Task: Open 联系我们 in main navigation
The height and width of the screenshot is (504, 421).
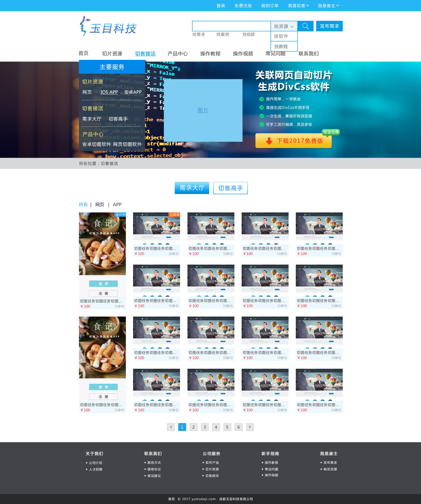Action: coord(309,53)
